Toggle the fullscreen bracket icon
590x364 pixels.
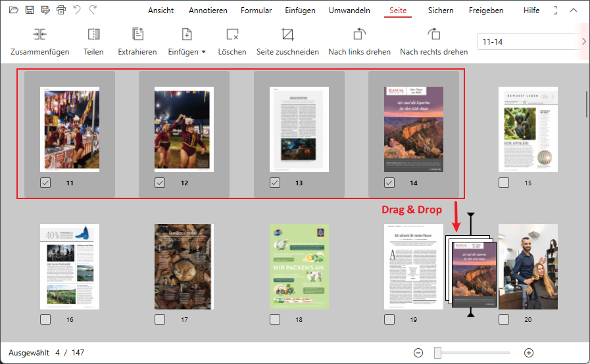555,10
